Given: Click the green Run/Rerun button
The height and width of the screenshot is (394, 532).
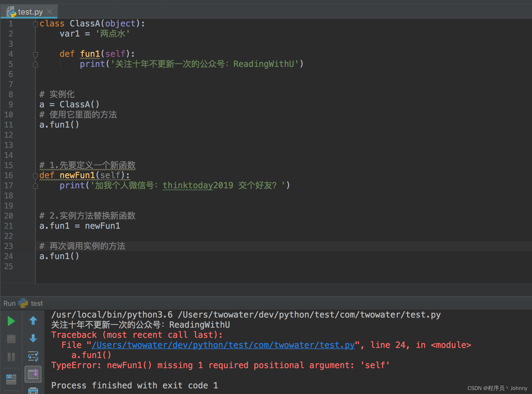Looking at the screenshot, I should click(11, 321).
